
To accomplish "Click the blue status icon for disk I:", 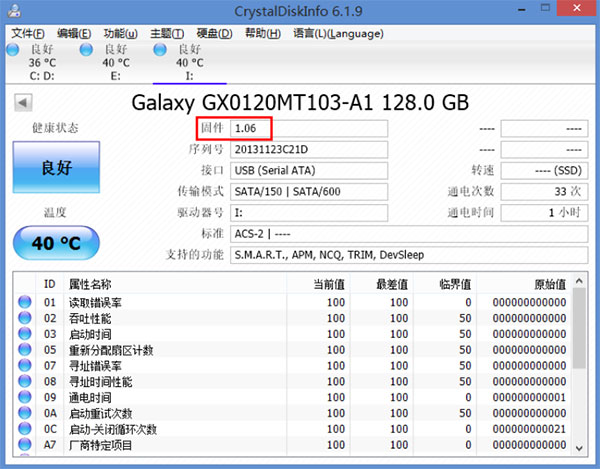I will 160,49.
